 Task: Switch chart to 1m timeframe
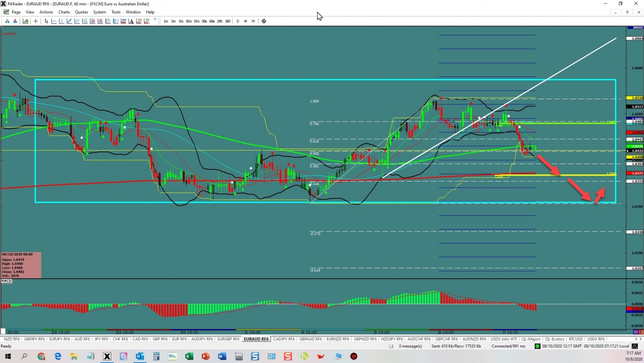(166, 21)
